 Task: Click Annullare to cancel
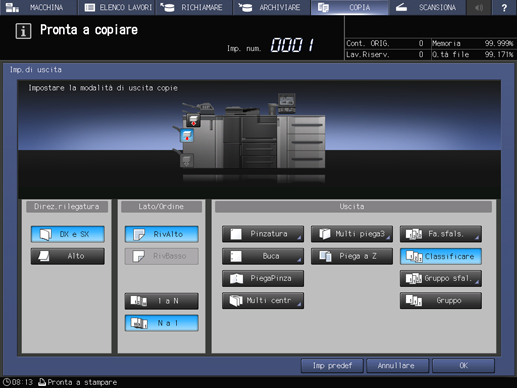tap(397, 366)
